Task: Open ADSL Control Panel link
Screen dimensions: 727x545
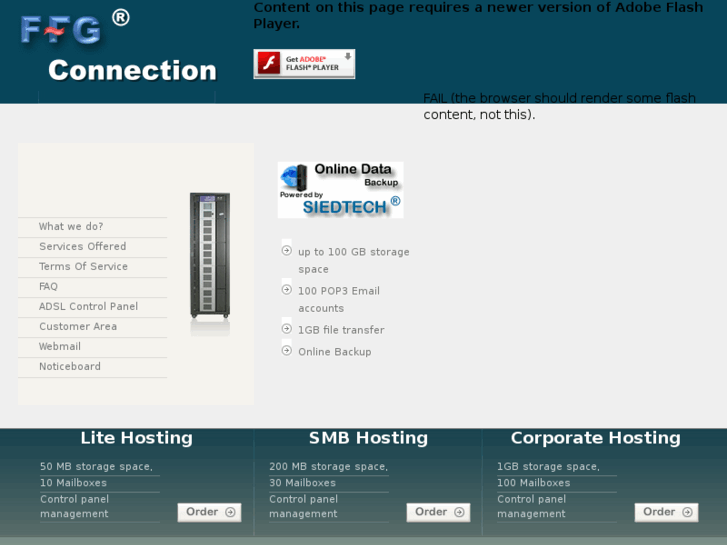Action: coord(89,306)
